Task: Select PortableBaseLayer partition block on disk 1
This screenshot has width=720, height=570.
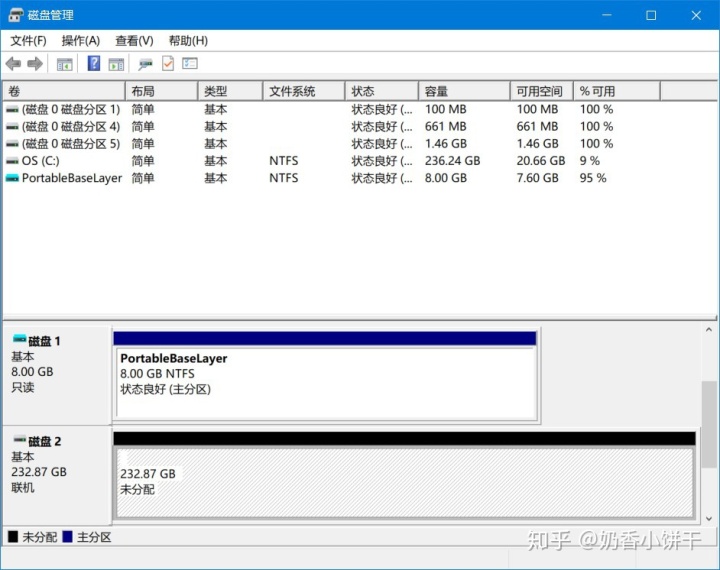Action: point(325,376)
